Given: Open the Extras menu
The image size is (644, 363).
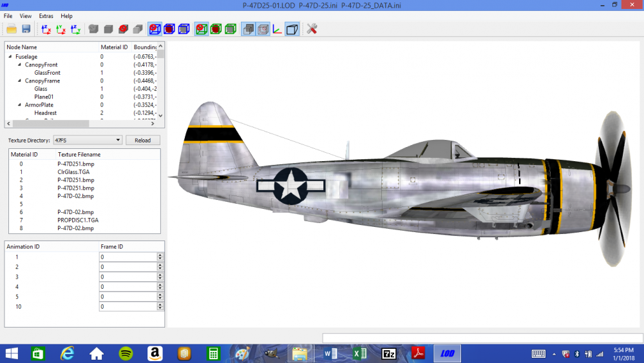Looking at the screenshot, I should 46,16.
